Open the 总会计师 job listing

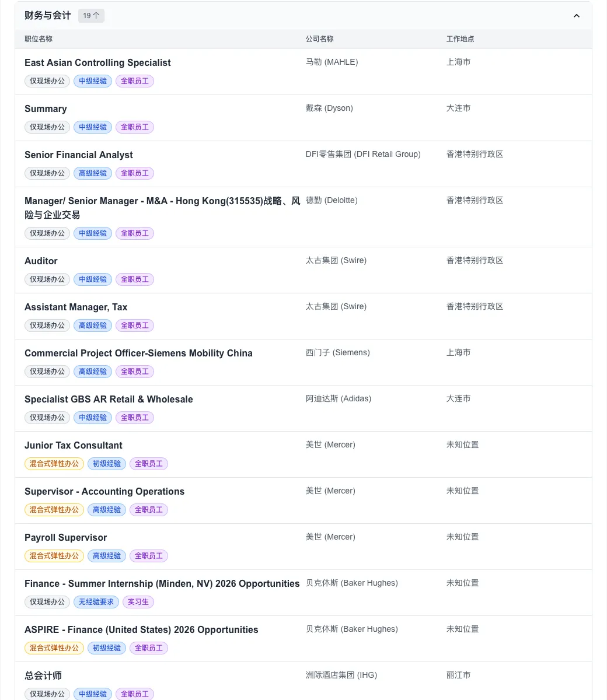43,675
